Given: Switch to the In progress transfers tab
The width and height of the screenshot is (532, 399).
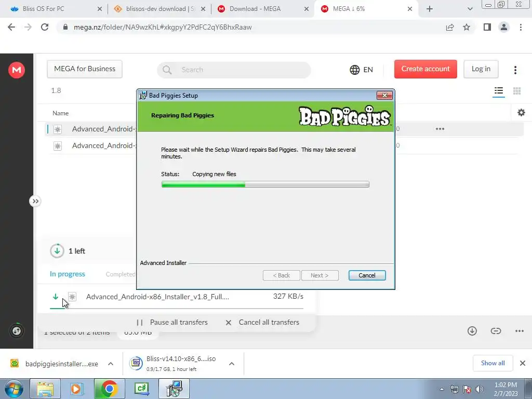Looking at the screenshot, I should (68, 274).
